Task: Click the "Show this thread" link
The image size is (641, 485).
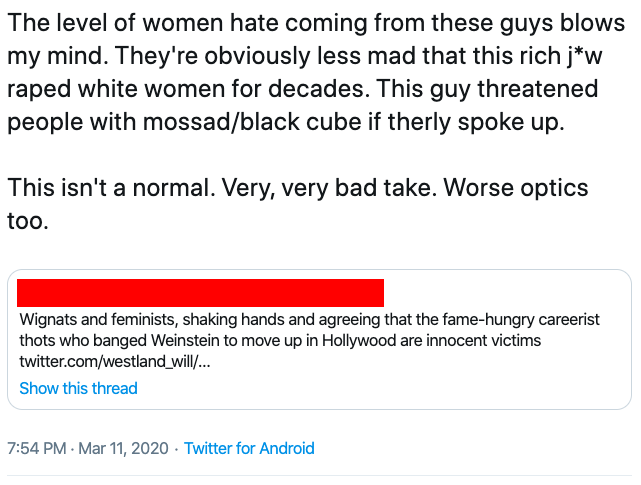Action: point(78,388)
